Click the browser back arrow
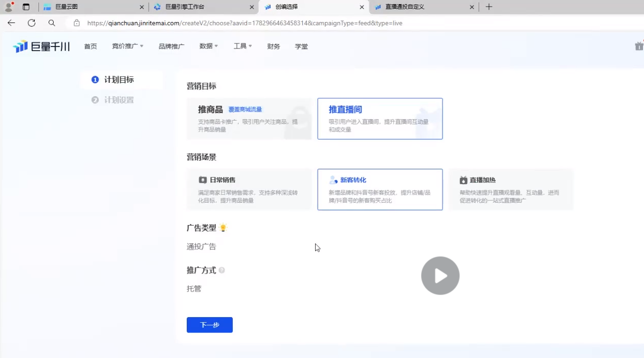644x358 pixels. tap(11, 23)
